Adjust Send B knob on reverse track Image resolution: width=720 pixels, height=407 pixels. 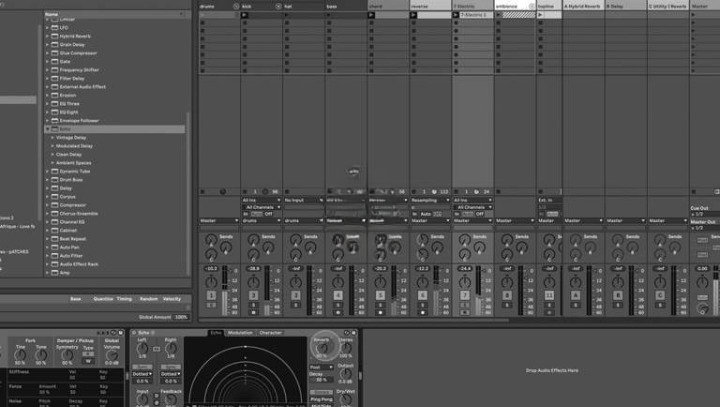[x=438, y=248]
